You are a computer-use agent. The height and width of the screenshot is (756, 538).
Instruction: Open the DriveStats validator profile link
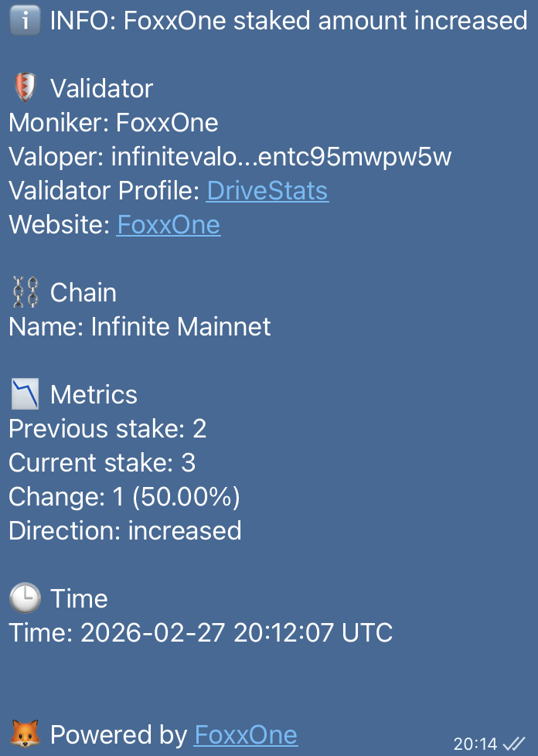point(267,190)
